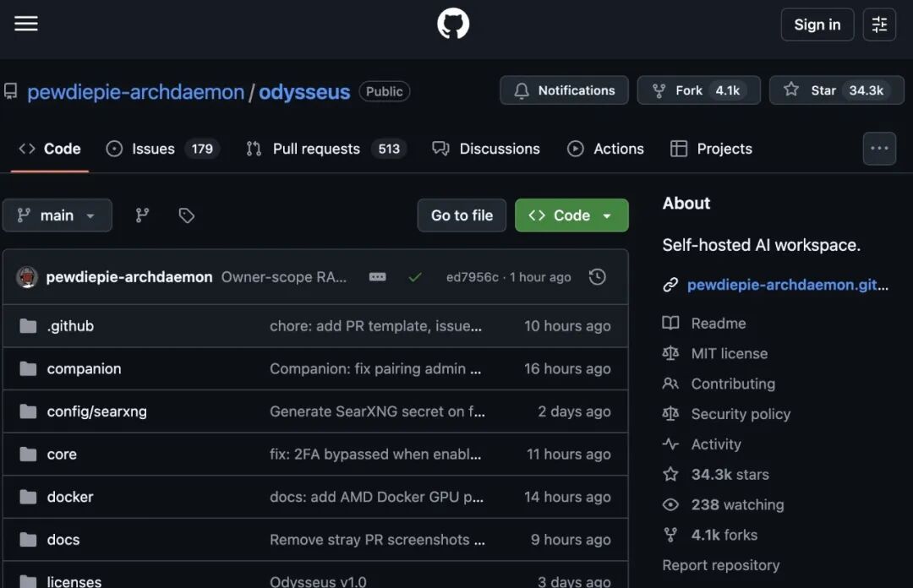The height and width of the screenshot is (588, 913).
Task: Open commit 'fix: 2FA bypassed when enabl...'
Action: tap(375, 455)
